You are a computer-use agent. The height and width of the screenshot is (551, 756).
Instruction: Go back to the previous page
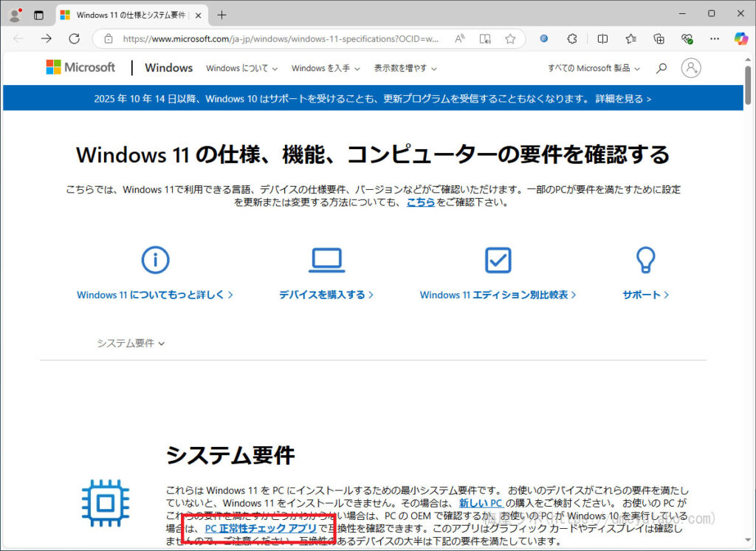coord(18,38)
